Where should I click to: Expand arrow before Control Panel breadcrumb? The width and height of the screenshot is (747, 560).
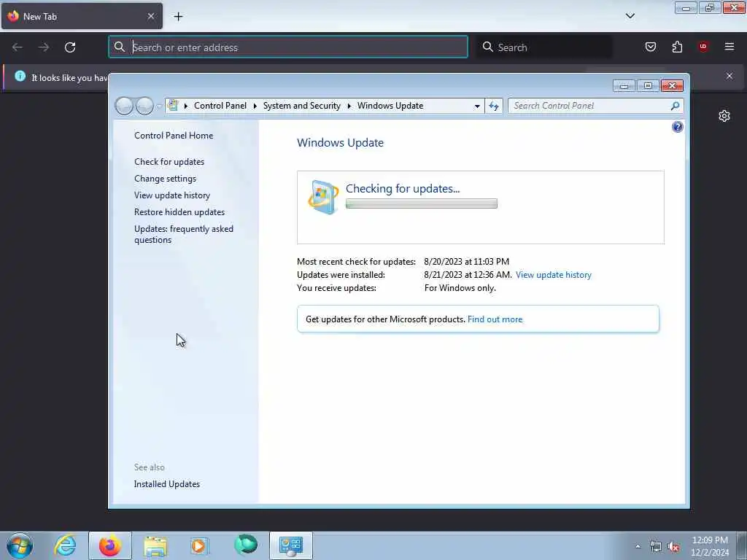186,106
